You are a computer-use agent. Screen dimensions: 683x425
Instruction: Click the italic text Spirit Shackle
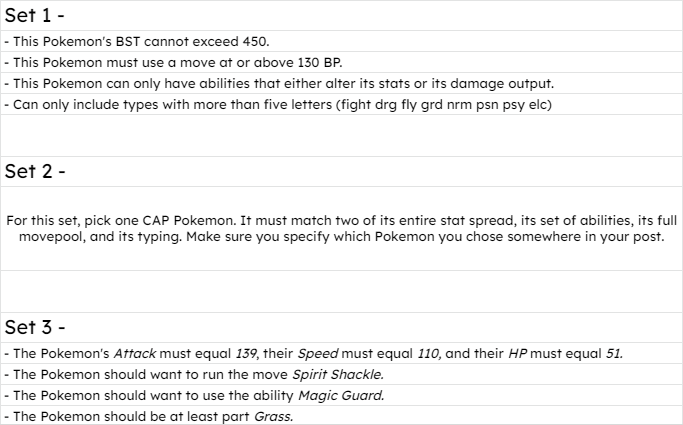(338, 374)
